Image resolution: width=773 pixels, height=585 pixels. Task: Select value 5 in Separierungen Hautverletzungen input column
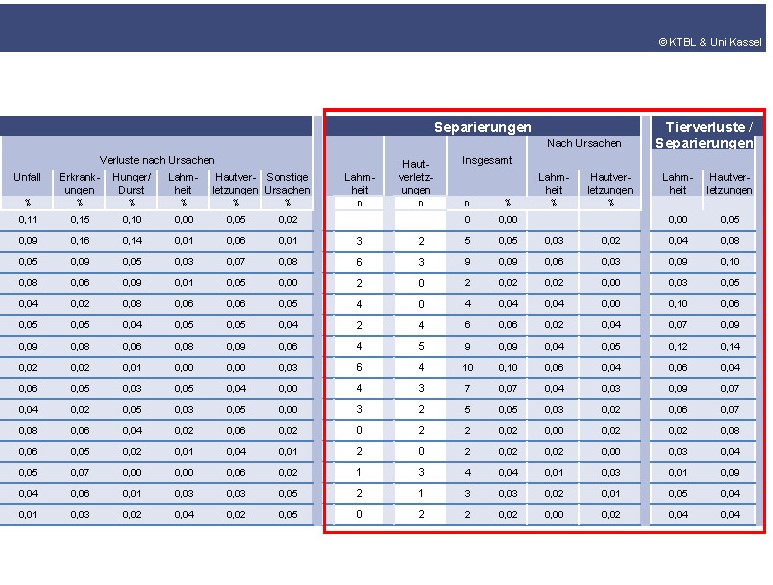click(422, 345)
